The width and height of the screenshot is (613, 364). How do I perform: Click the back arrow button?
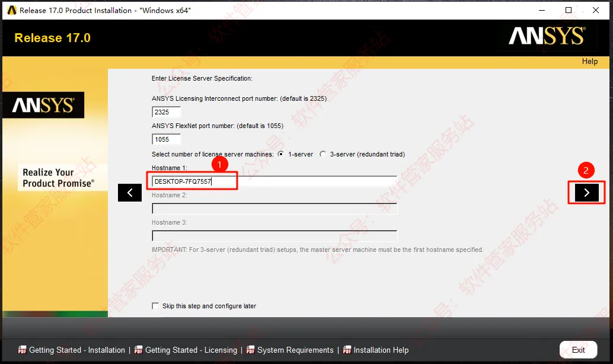130,192
